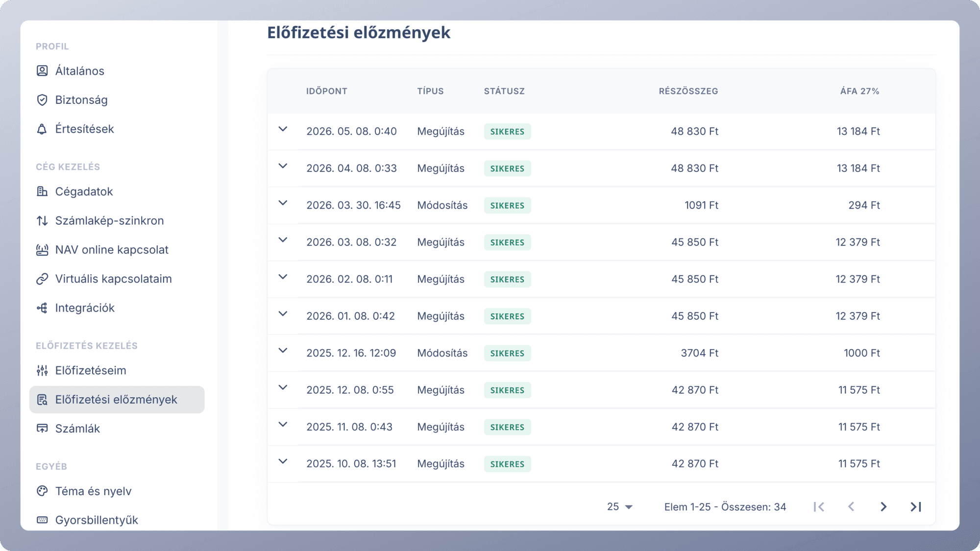Click the Téma és nyelv palette icon
The image size is (980, 551).
coord(42,491)
